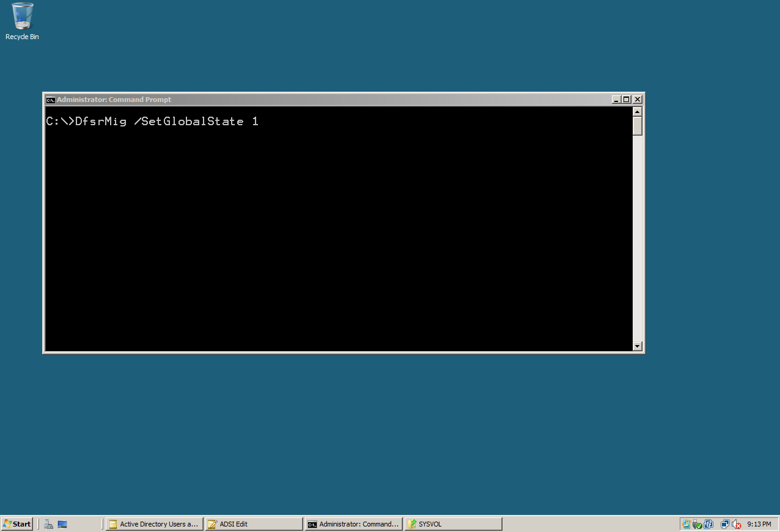Close the Command Prompt window
The height and width of the screenshot is (532, 780).
click(638, 100)
